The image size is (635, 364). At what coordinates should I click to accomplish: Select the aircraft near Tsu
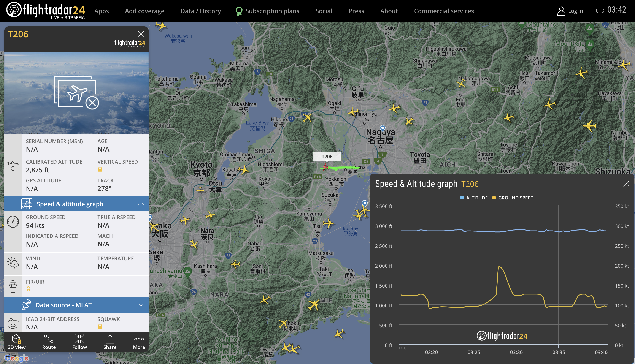[x=328, y=223]
